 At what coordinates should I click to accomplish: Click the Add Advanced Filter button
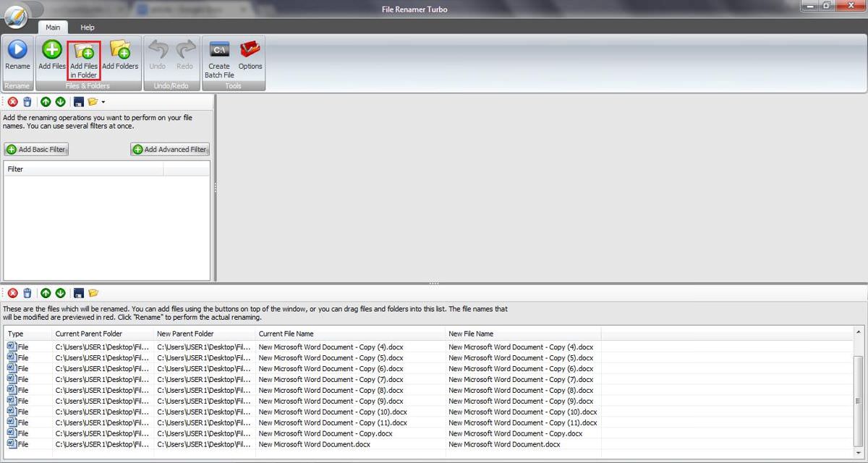point(170,149)
